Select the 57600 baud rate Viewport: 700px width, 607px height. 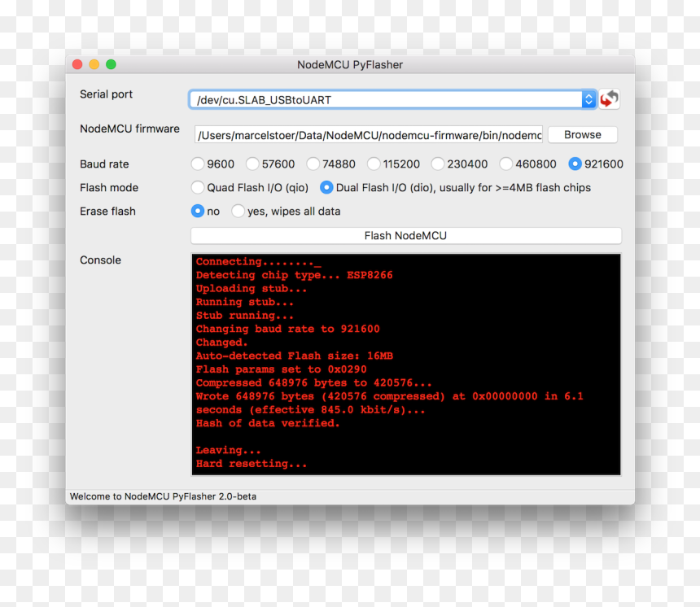point(270,164)
